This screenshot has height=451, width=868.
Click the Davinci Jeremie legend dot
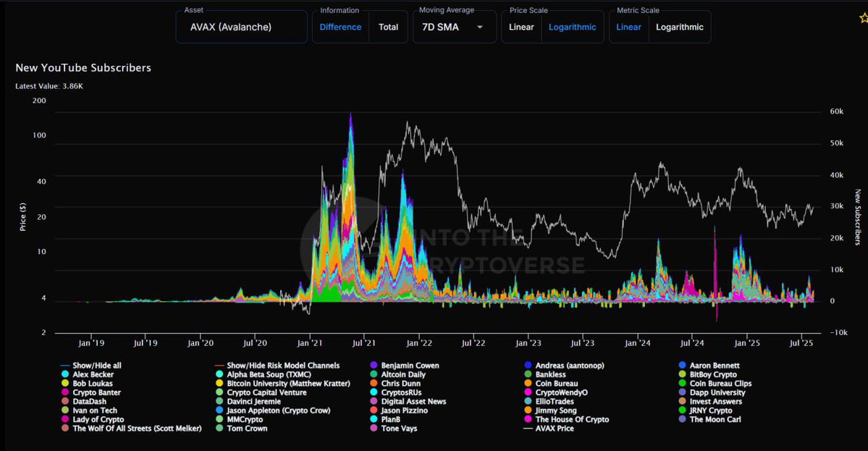click(x=220, y=401)
